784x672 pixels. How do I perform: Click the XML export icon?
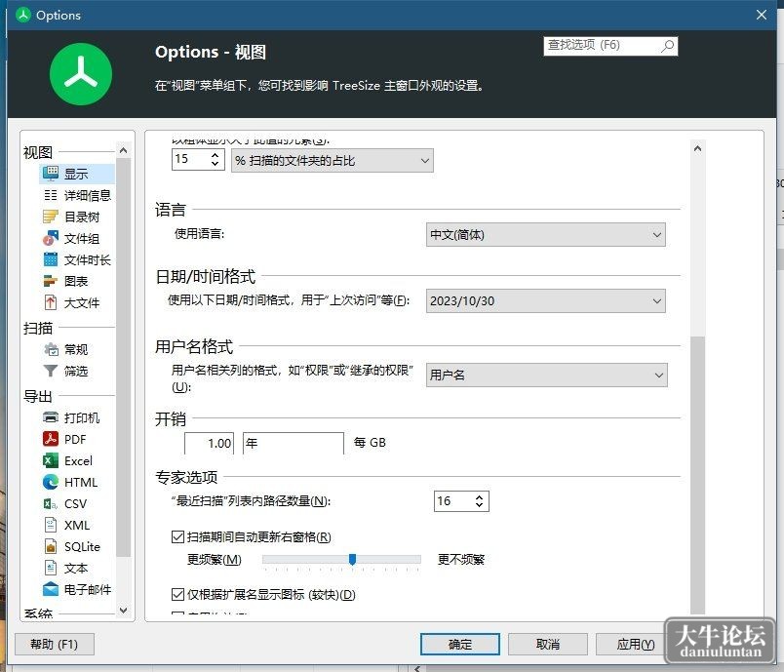click(51, 525)
